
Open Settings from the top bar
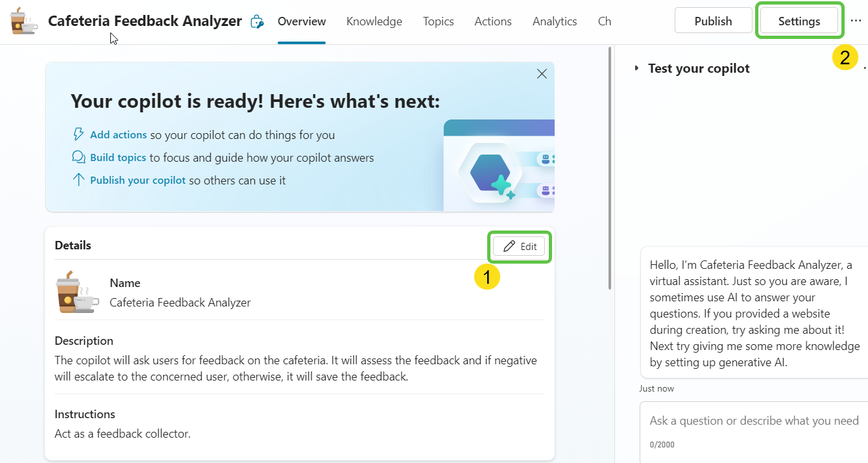point(799,21)
